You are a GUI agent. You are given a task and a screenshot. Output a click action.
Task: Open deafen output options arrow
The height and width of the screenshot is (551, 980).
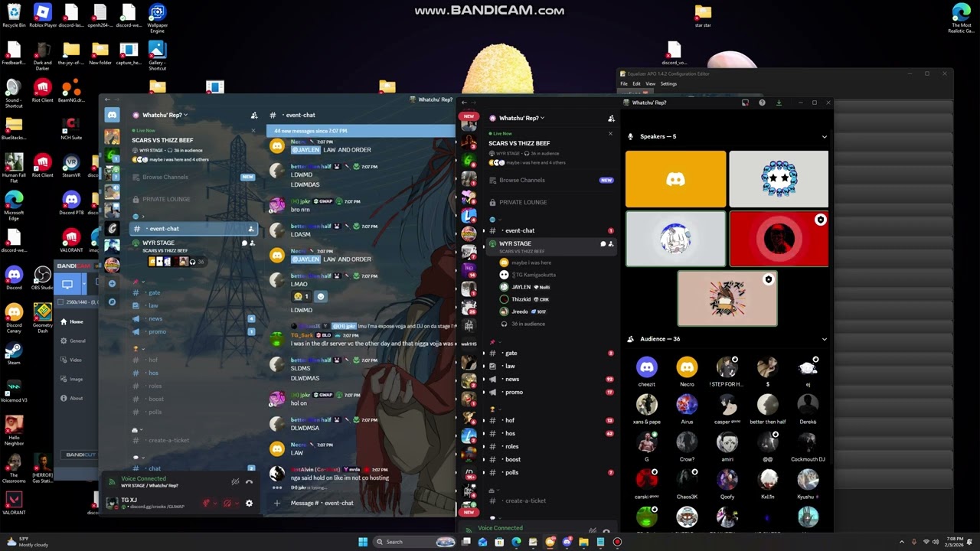235,504
